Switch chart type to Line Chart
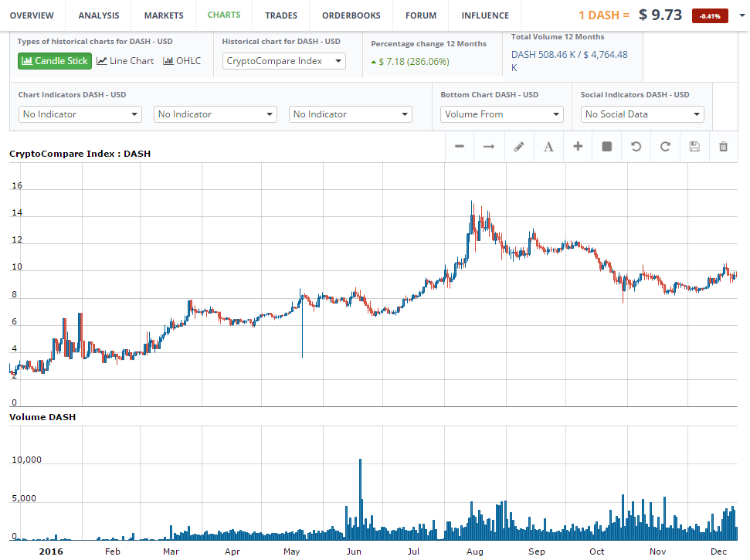The height and width of the screenshot is (560, 750). 125,61
